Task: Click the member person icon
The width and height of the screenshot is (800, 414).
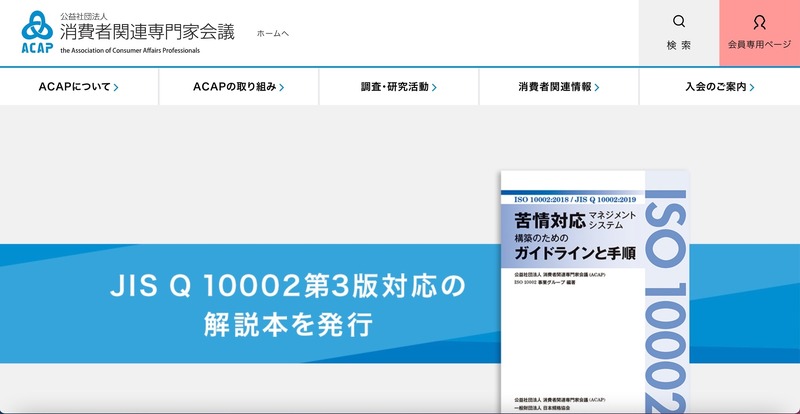Action: pos(759,22)
